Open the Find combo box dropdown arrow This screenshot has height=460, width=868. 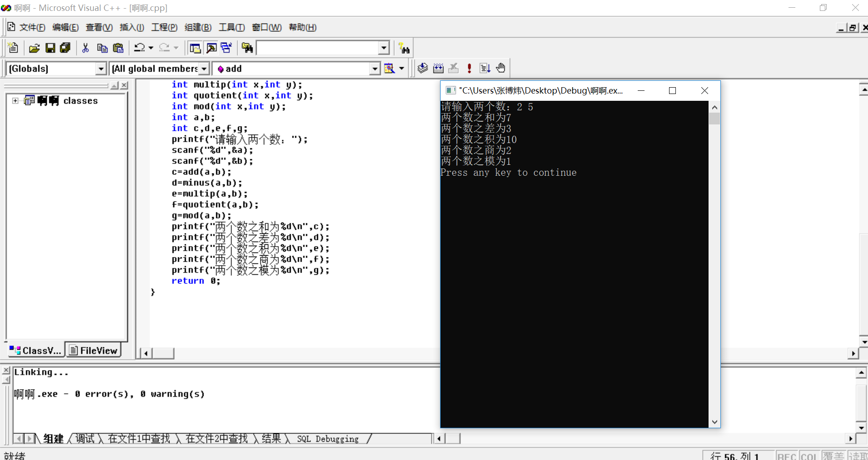tap(384, 48)
